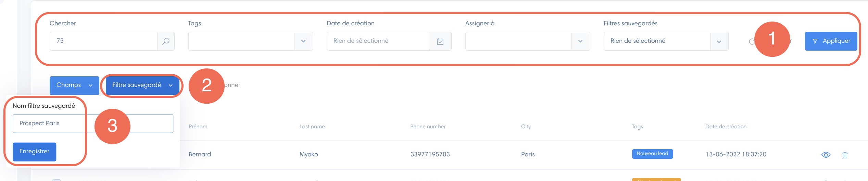Image resolution: width=868 pixels, height=181 pixels.
Task: Click the Enregistrer button
Action: (x=34, y=152)
